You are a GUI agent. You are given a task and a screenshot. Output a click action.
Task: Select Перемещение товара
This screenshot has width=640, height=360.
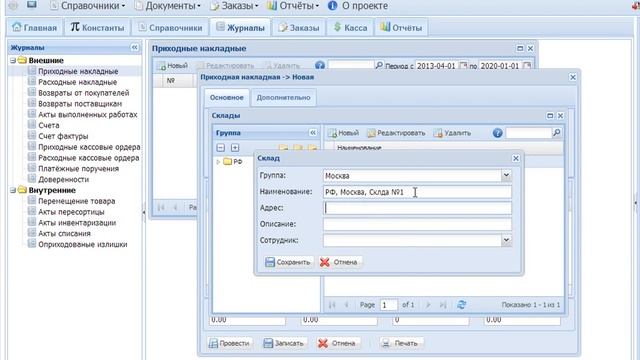pos(76,201)
